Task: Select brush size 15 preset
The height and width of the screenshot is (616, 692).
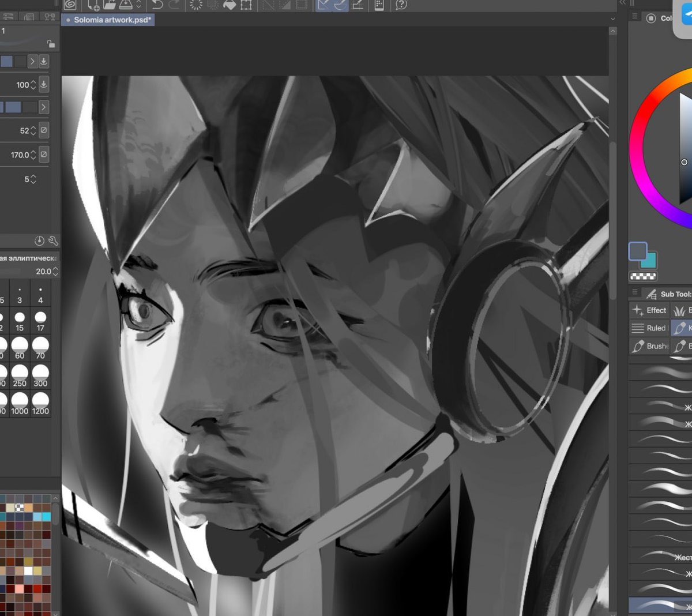Action: tap(20, 321)
